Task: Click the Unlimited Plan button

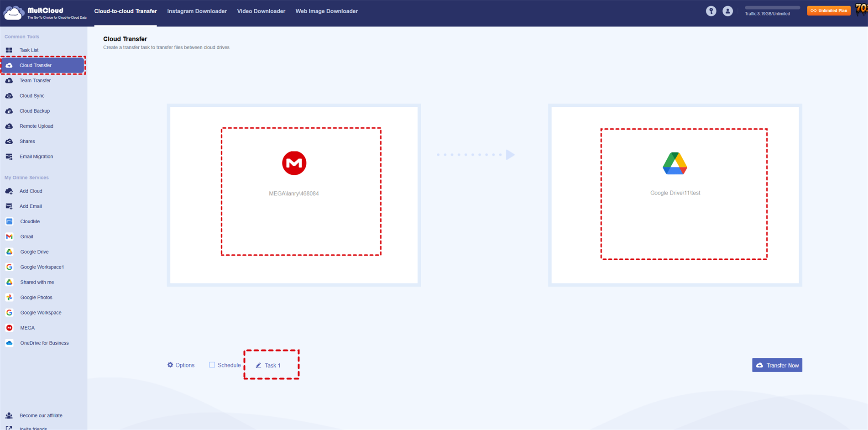Action: [x=829, y=10]
